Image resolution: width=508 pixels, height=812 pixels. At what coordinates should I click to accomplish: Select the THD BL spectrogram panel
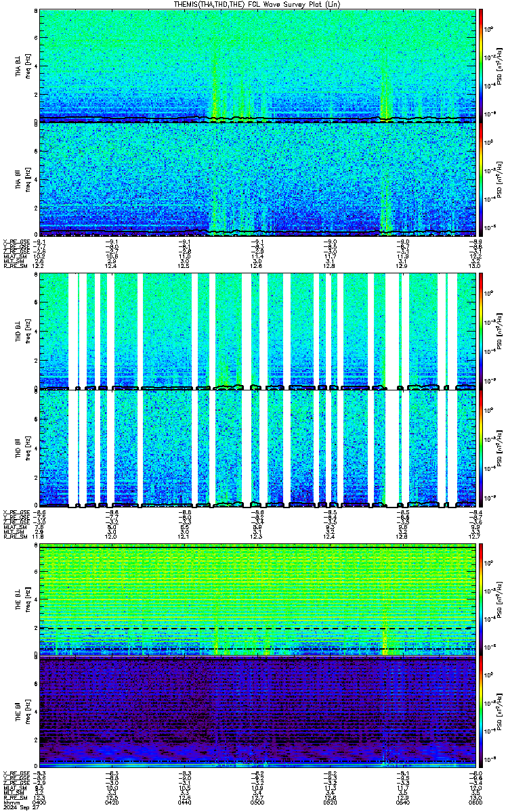point(258,332)
